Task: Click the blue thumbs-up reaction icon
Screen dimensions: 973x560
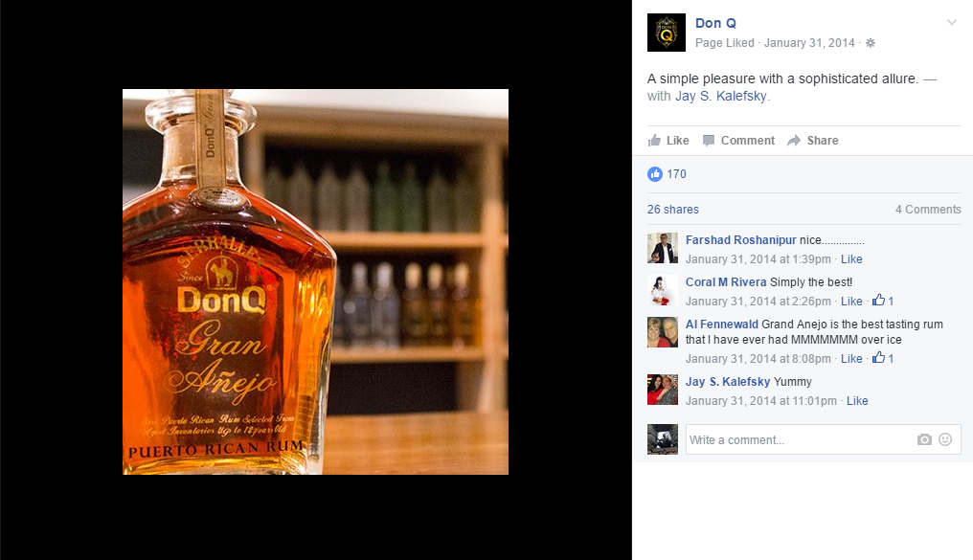Action: tap(655, 174)
